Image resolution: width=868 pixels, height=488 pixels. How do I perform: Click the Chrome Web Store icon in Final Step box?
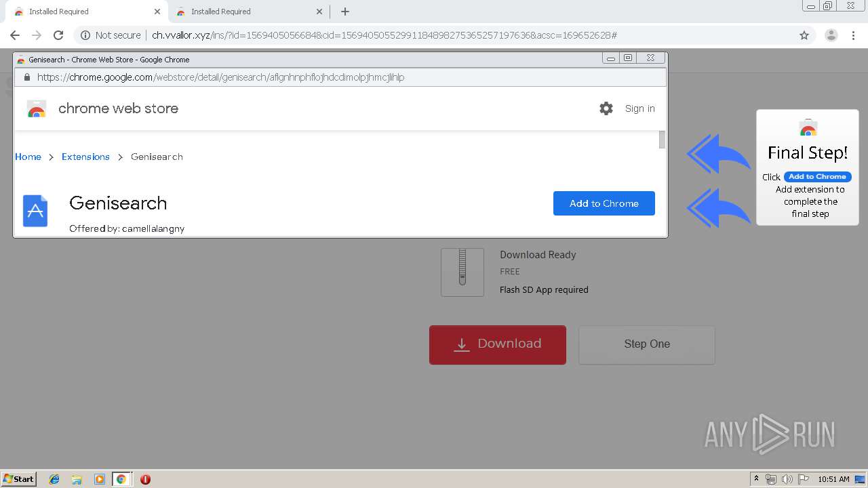coord(808,127)
